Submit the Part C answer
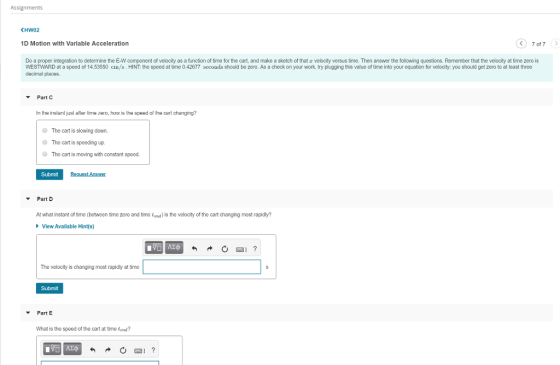This screenshot has width=560, height=365. (x=49, y=174)
